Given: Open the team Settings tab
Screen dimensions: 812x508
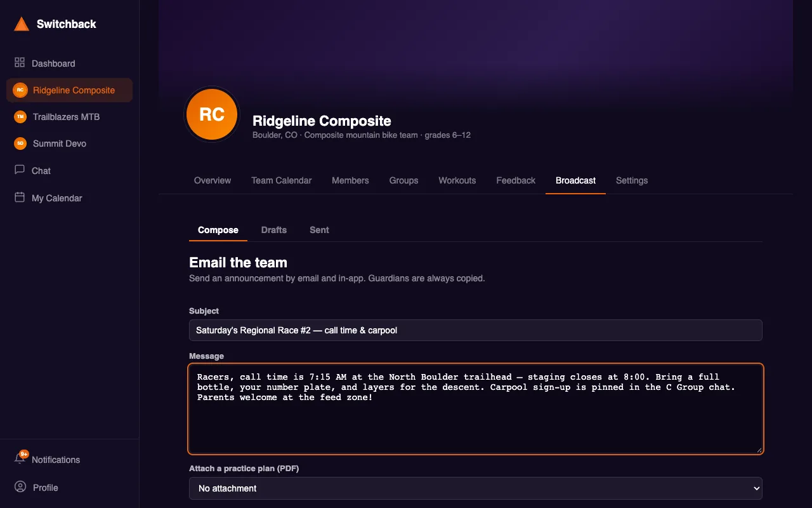Looking at the screenshot, I should click(632, 180).
